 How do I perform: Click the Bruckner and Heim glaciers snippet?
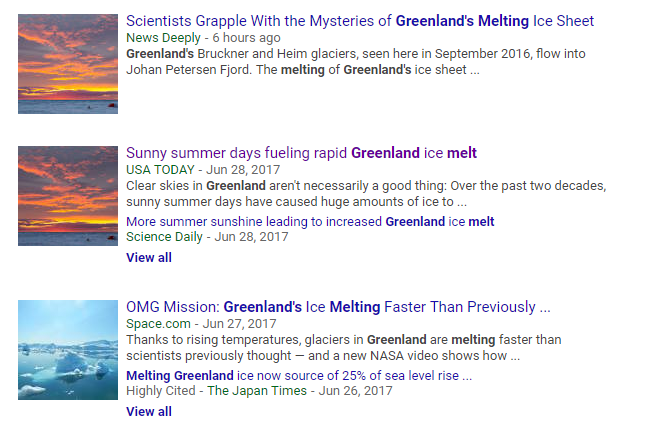tap(366, 61)
